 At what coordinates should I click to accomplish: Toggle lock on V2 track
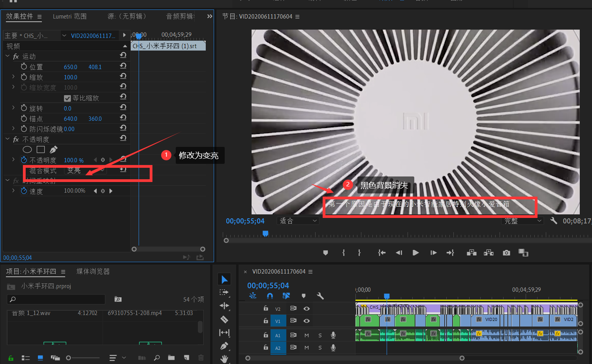click(x=266, y=308)
